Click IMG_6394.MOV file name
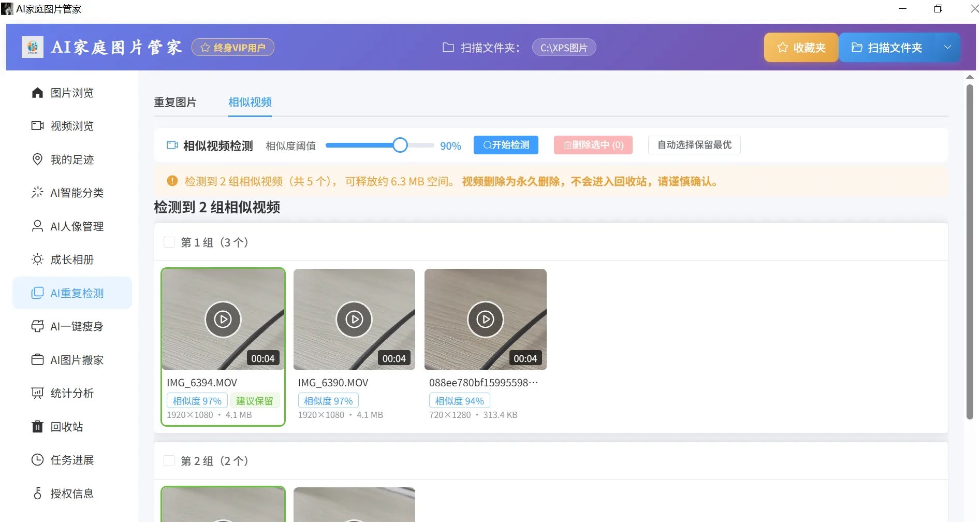This screenshot has height=522, width=980. (202, 383)
